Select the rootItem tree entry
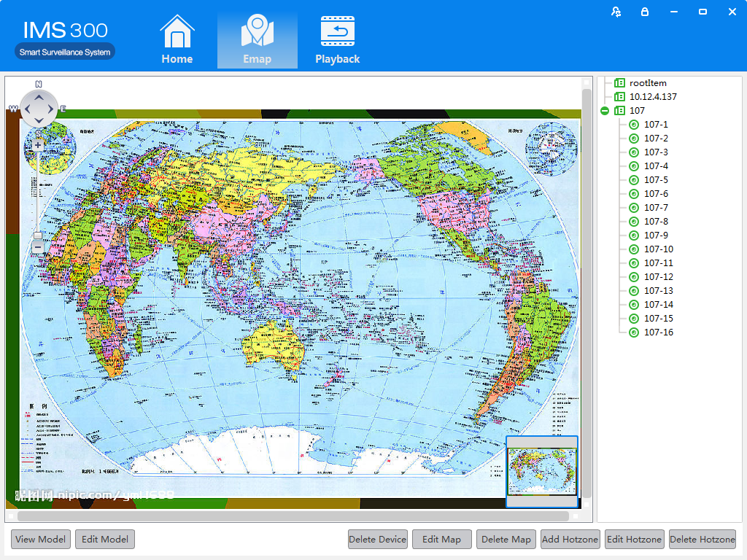This screenshot has height=560, width=747. point(648,83)
